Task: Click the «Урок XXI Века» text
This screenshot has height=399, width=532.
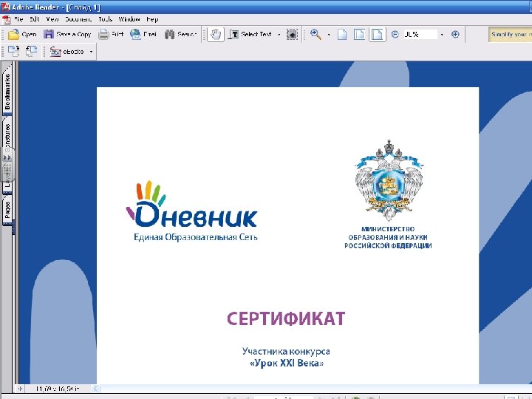Action: point(287,364)
